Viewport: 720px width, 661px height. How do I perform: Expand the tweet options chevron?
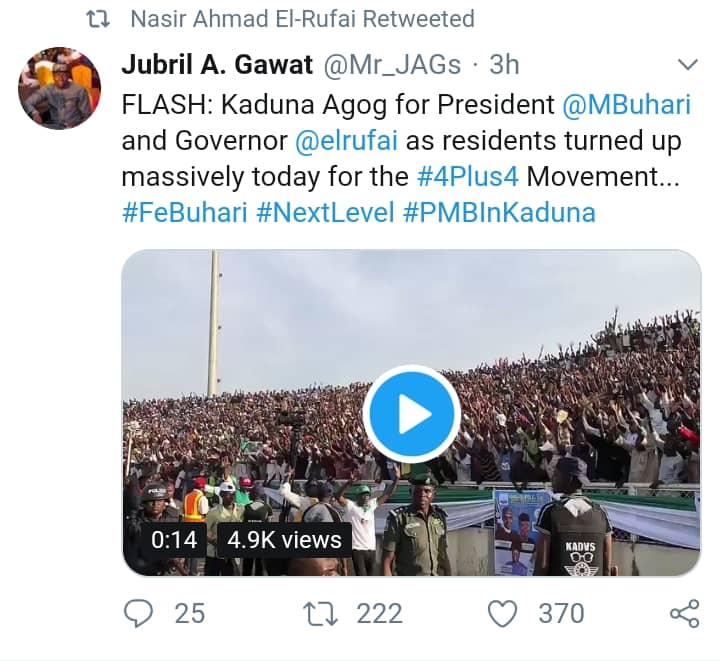(688, 66)
